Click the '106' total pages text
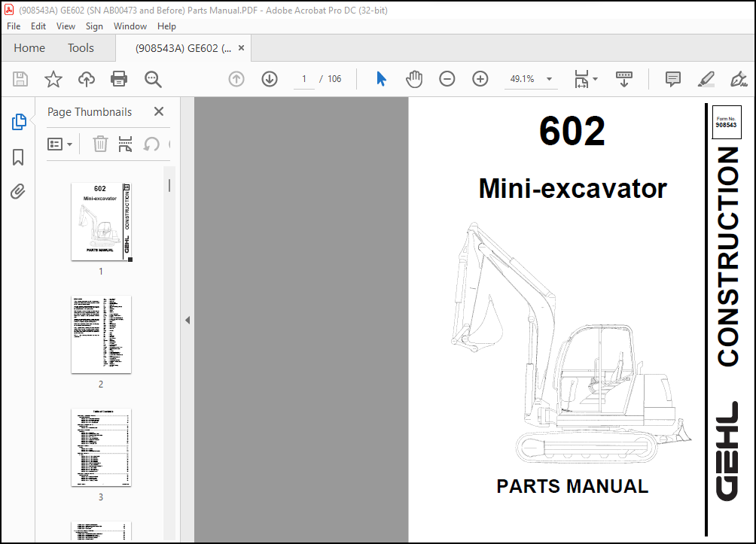Image resolution: width=756 pixels, height=544 pixels. [x=334, y=79]
